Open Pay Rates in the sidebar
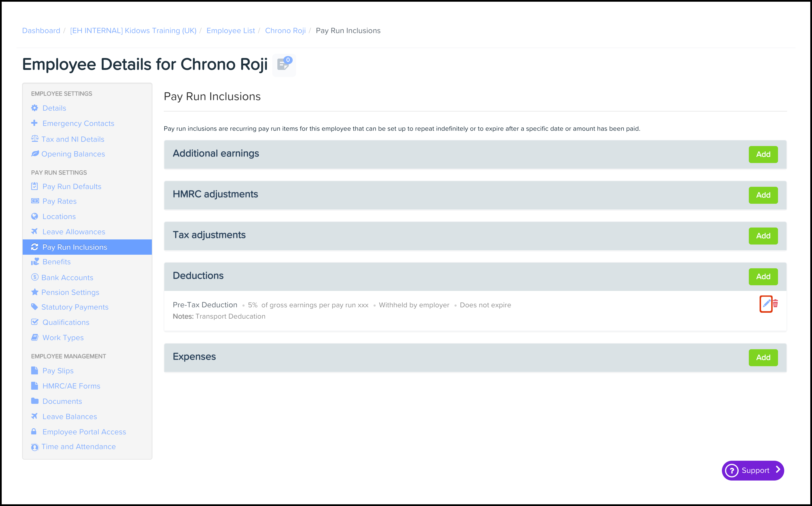Image resolution: width=812 pixels, height=506 pixels. 59,201
